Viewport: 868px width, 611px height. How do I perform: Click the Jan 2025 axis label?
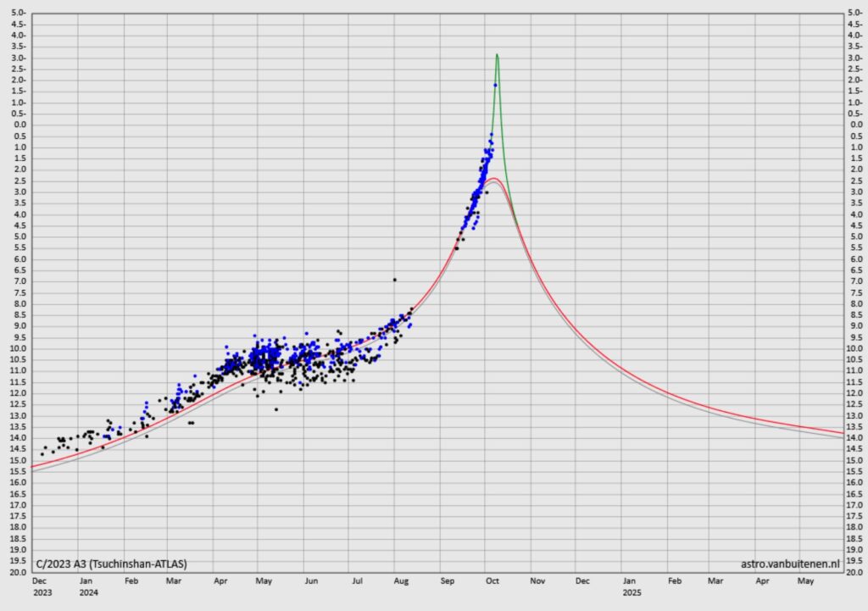[x=631, y=586]
